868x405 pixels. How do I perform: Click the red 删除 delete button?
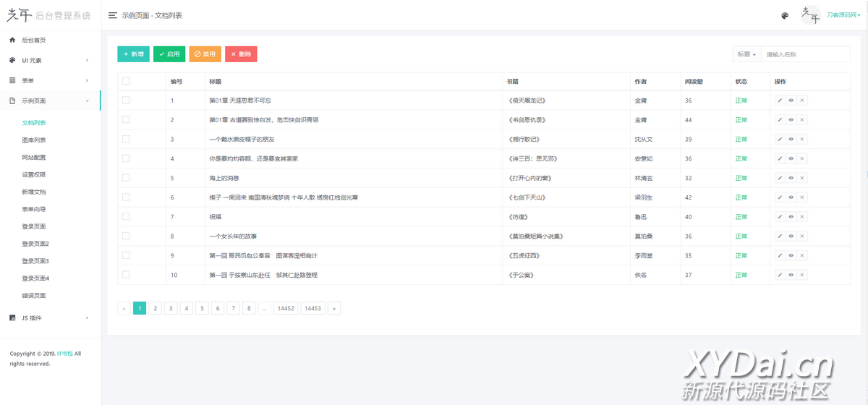coord(241,54)
